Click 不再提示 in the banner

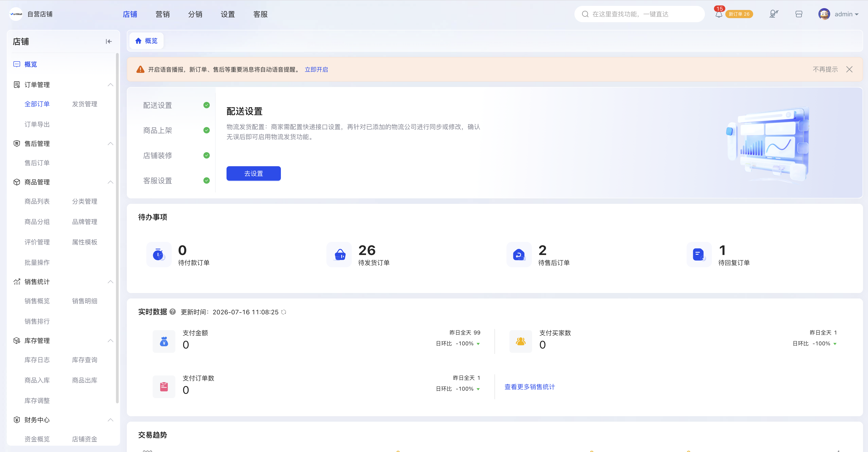[825, 69]
